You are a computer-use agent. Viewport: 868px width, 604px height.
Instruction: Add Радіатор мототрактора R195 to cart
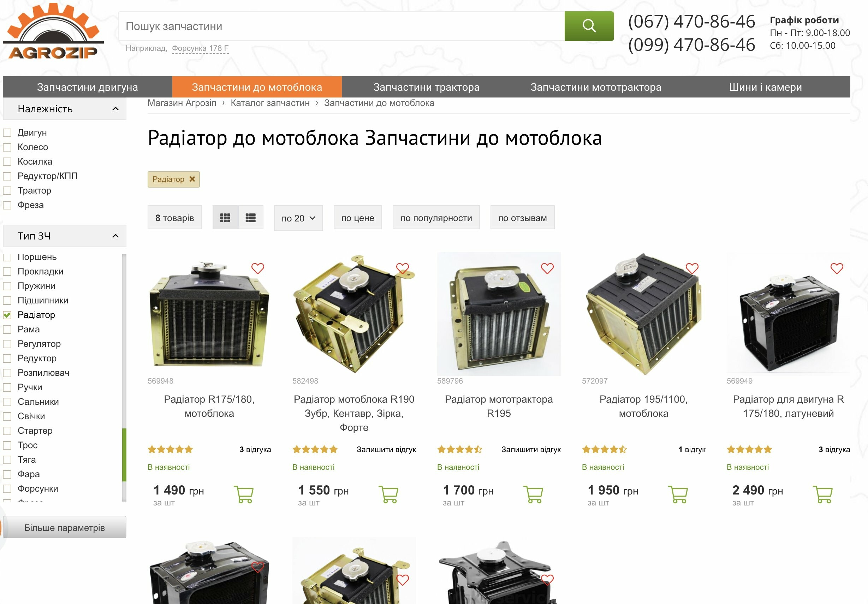534,494
